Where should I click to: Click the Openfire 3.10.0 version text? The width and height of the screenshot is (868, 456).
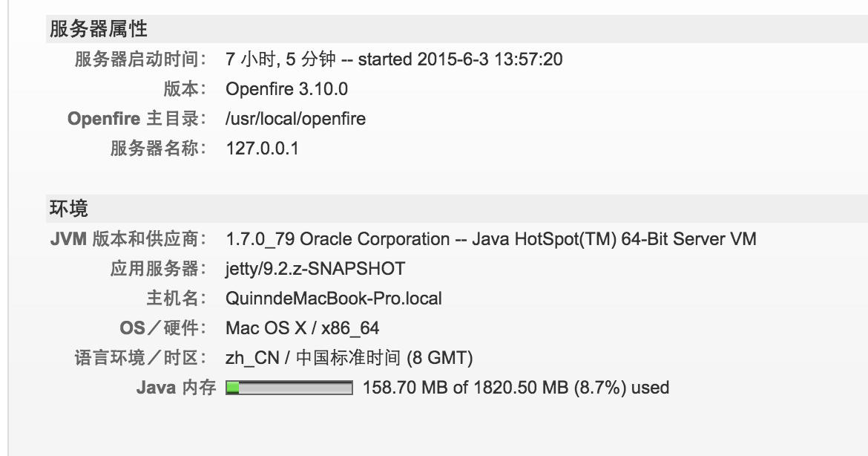click(287, 89)
